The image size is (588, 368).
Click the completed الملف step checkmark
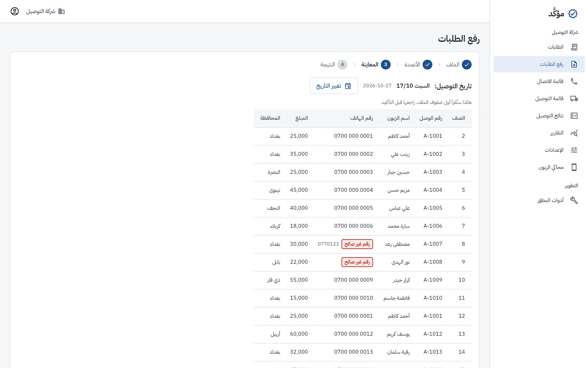point(466,65)
